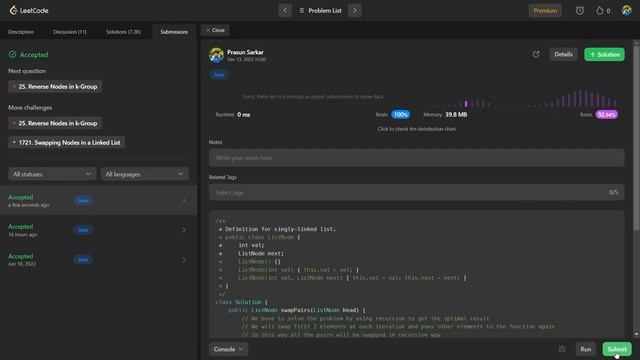Share submission via external link icon
Image resolution: width=640 pixels, height=360 pixels.
point(536,54)
